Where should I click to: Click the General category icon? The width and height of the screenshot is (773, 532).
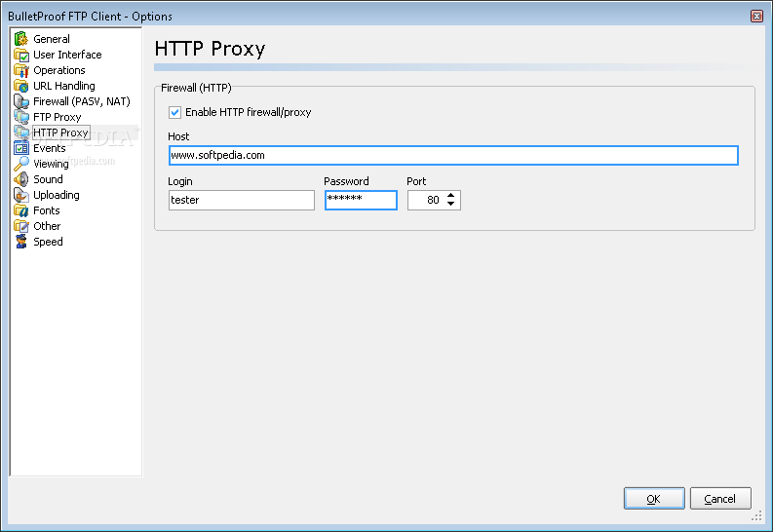tap(21, 39)
